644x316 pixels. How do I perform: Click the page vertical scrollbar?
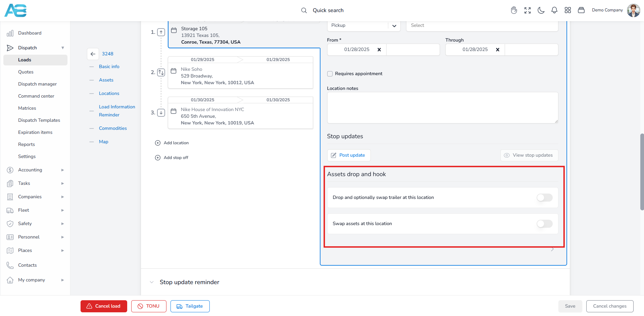(x=642, y=172)
